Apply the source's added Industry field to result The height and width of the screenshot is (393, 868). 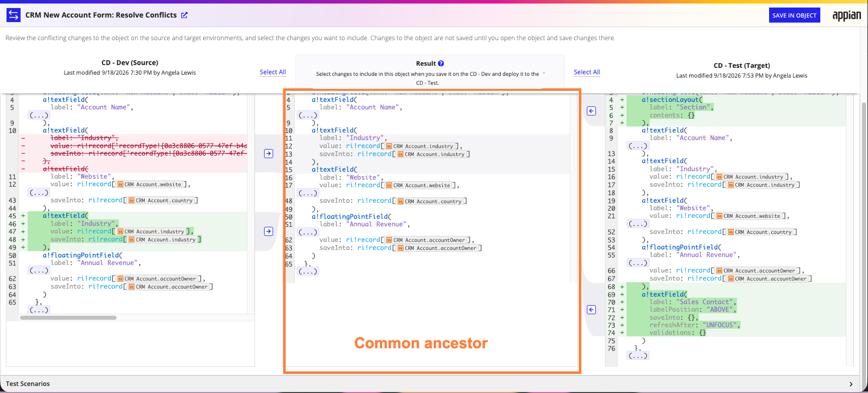269,231
